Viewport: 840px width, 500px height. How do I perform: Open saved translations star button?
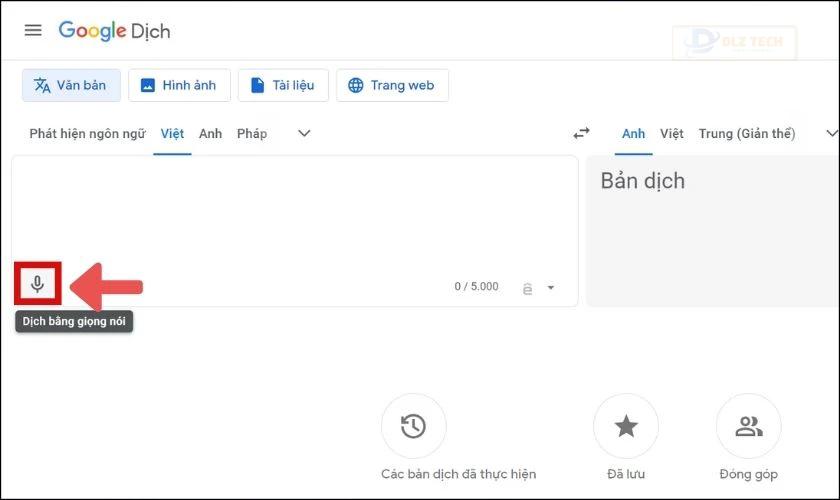(x=626, y=426)
